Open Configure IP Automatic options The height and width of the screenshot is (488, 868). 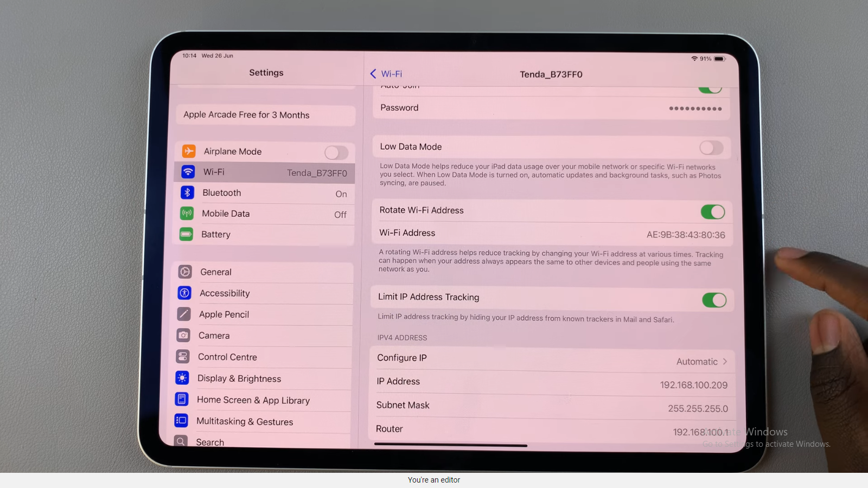[x=552, y=359]
